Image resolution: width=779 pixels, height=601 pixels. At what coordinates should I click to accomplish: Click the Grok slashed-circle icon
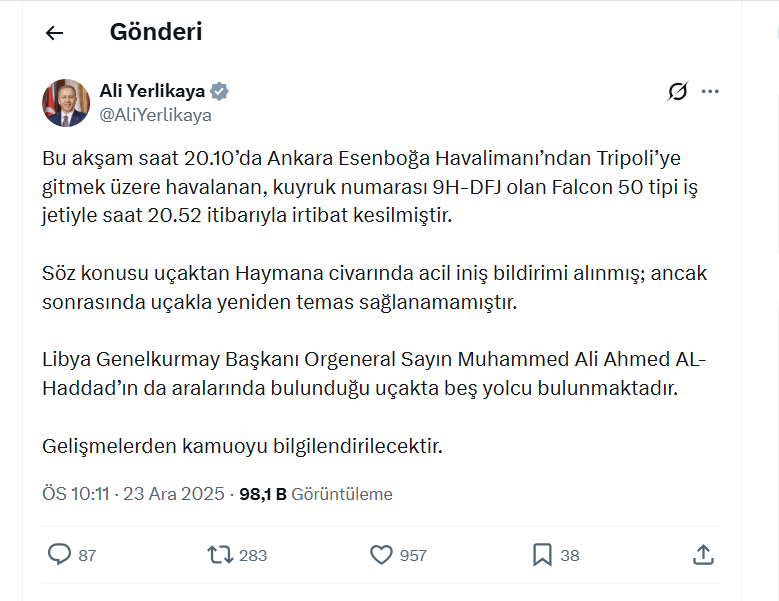coord(677,92)
